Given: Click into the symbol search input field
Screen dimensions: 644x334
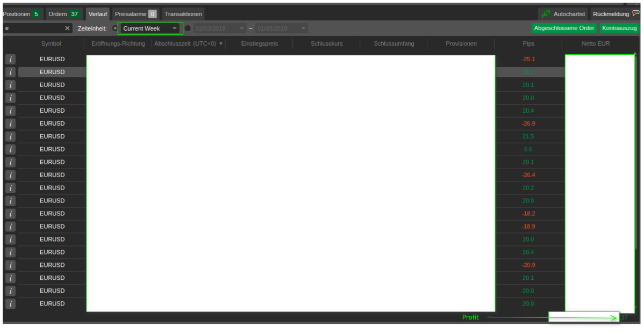Looking at the screenshot, I should tap(34, 28).
